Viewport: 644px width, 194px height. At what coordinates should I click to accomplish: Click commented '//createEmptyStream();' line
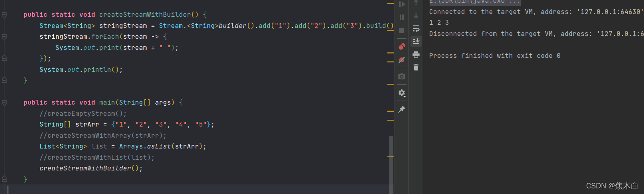[x=83, y=114]
